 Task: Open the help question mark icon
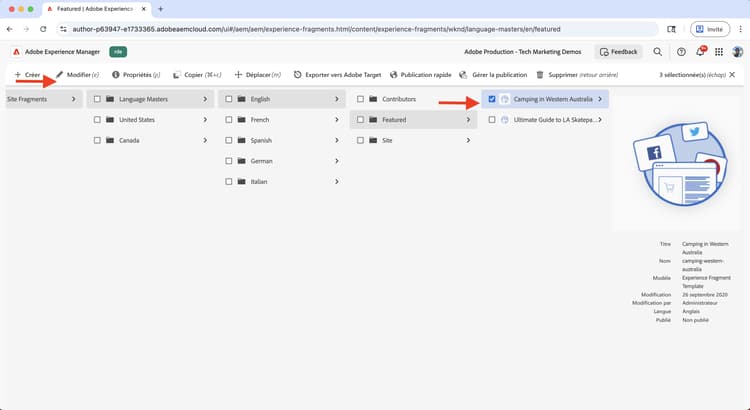tap(681, 52)
